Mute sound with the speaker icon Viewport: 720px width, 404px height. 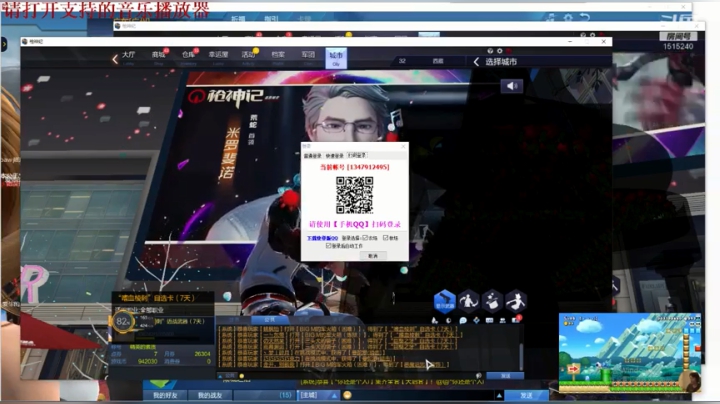click(512, 86)
